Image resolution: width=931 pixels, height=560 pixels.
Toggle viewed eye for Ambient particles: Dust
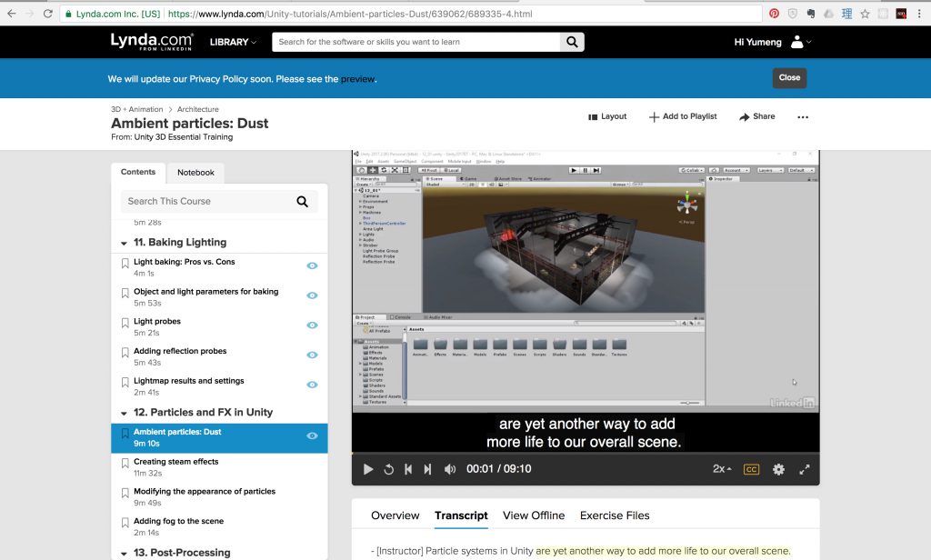pyautogui.click(x=312, y=435)
